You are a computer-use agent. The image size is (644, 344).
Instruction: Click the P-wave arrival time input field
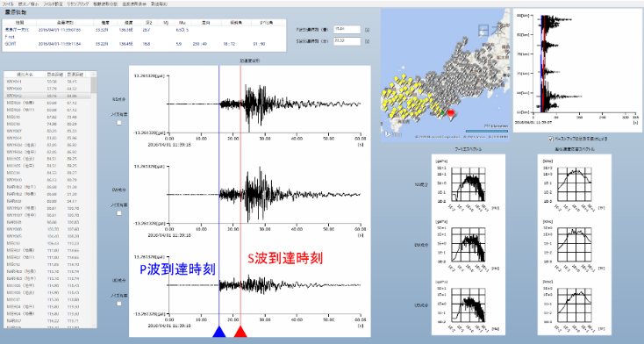pyautogui.click(x=347, y=29)
